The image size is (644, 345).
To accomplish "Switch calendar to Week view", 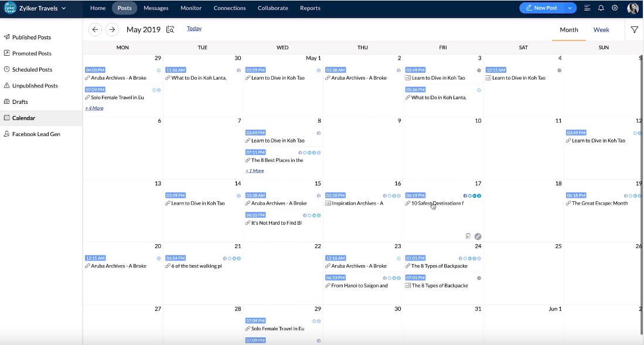I will click(601, 29).
